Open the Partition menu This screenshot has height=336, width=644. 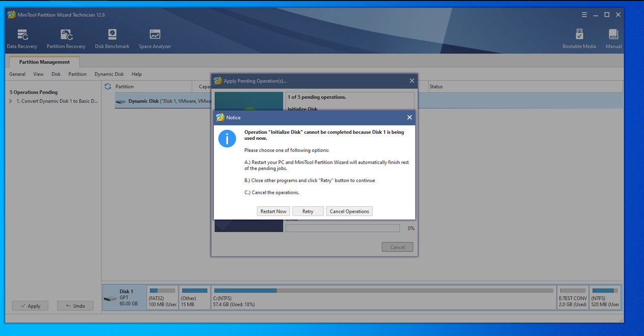point(77,74)
